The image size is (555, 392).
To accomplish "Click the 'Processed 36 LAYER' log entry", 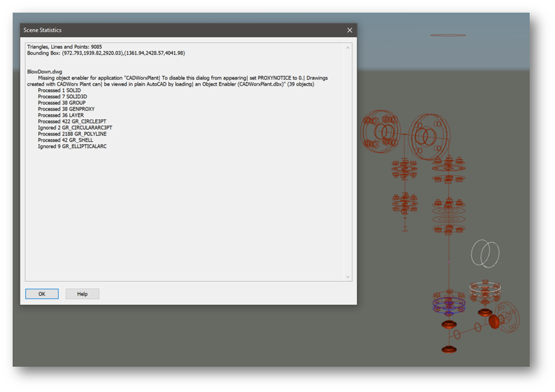I will (x=63, y=115).
